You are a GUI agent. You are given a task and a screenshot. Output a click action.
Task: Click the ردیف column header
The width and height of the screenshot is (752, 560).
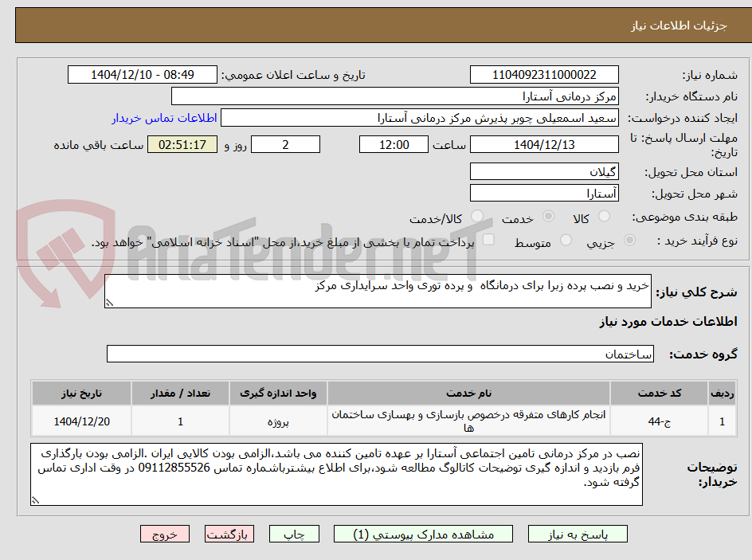[x=723, y=394]
